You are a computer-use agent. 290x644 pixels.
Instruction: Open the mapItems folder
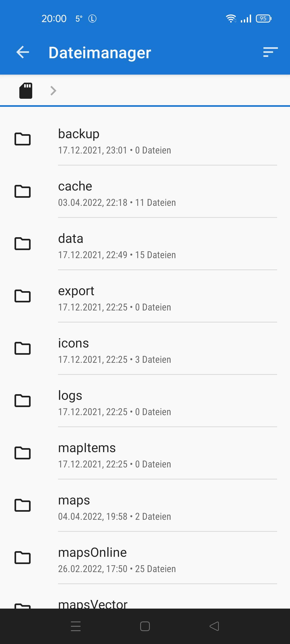tap(145, 453)
